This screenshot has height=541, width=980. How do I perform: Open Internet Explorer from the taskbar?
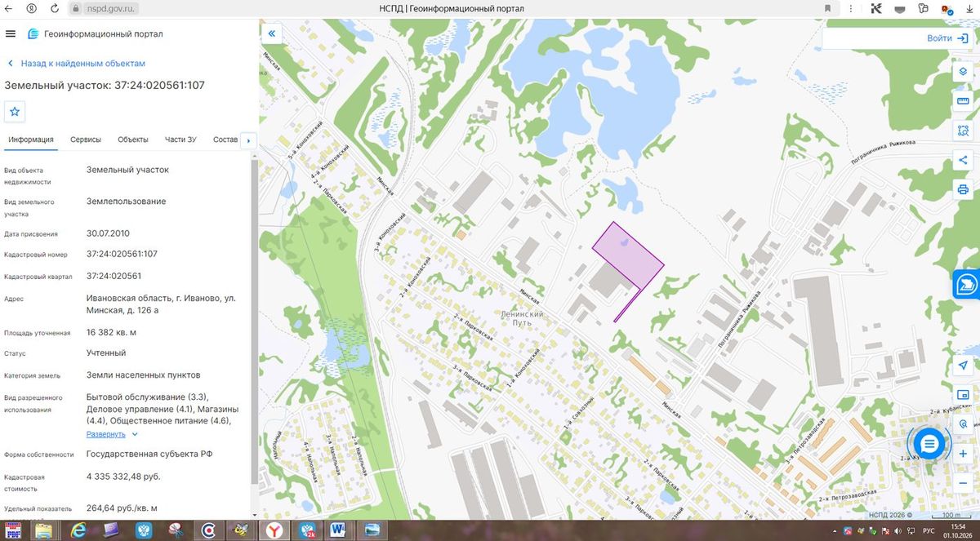pyautogui.click(x=78, y=530)
